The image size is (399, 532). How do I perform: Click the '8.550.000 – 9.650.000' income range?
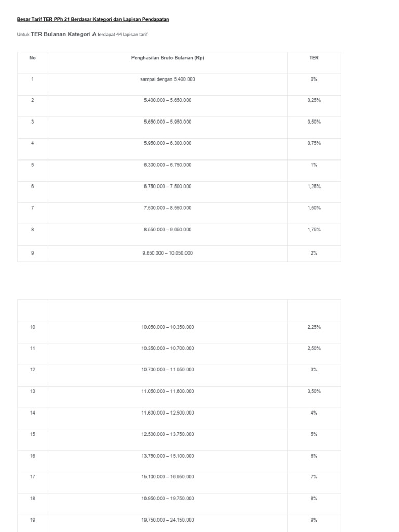(167, 229)
